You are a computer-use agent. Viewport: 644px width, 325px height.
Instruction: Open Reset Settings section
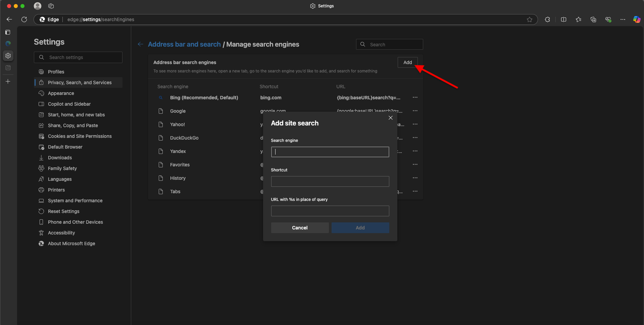78,211
